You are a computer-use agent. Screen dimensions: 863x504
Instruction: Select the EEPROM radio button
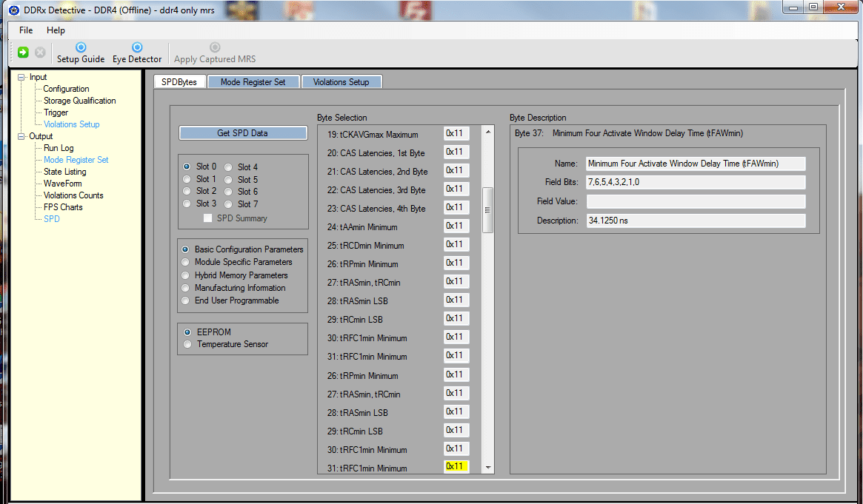(187, 332)
